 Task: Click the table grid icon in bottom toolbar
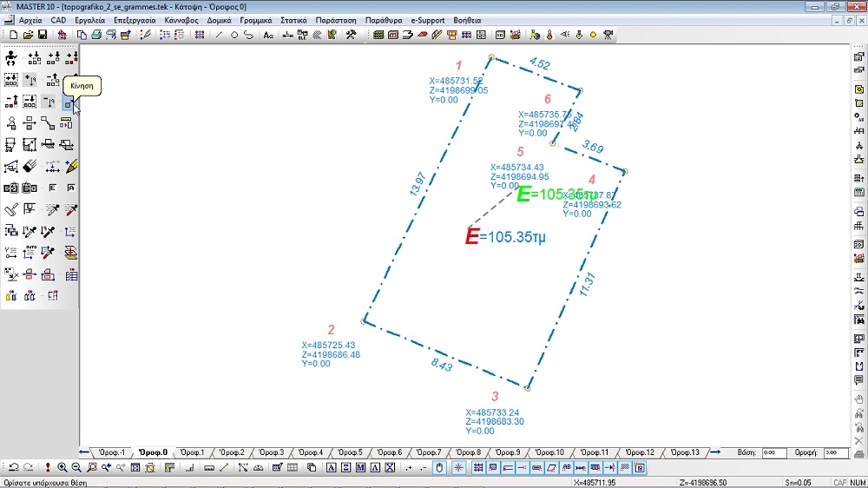[x=293, y=467]
